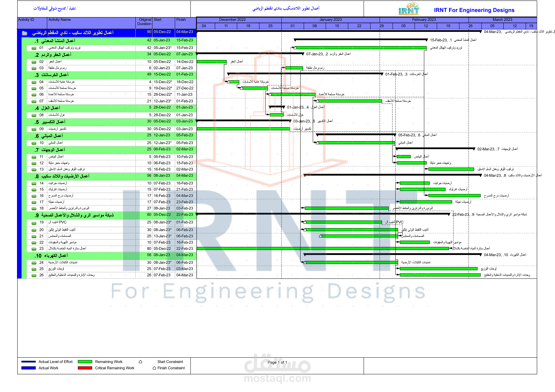555x392 pixels.
Task: Click the green Remaining Work legend swatch
Action: click(x=85, y=362)
